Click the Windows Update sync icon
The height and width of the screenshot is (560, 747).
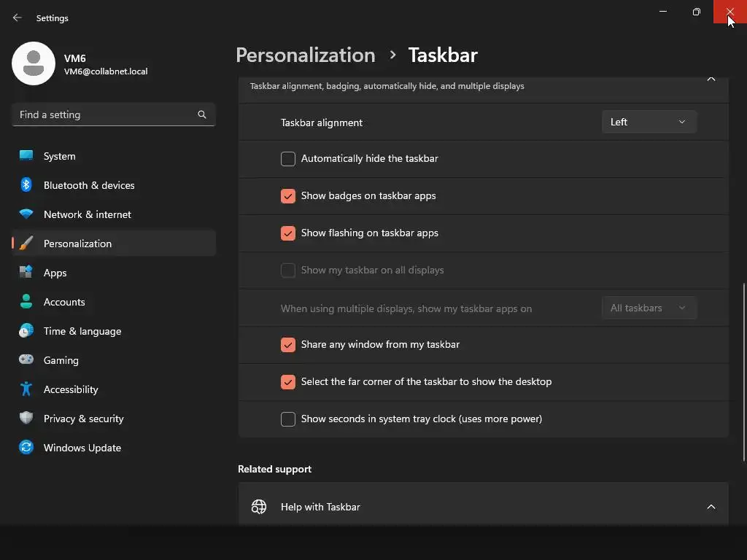click(26, 448)
